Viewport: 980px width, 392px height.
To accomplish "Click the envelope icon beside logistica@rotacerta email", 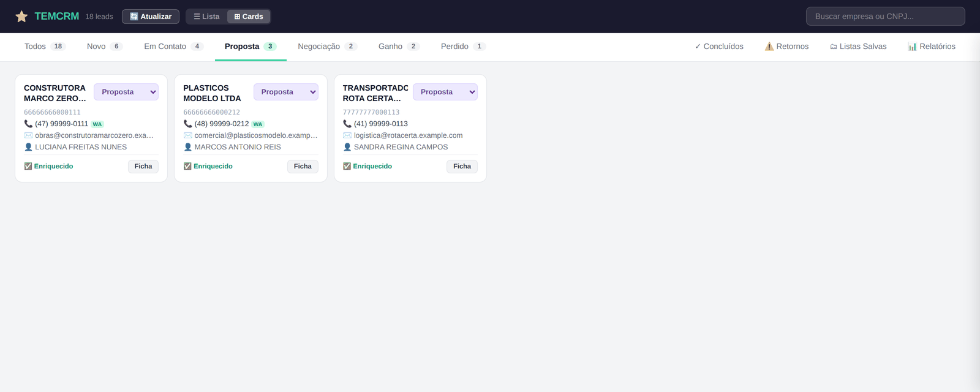I will click(x=347, y=135).
